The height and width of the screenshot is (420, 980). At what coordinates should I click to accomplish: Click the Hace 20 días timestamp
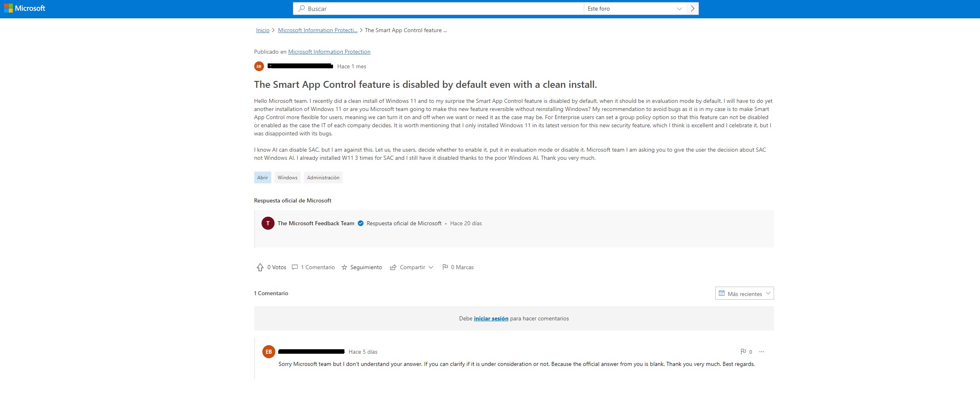coord(466,223)
